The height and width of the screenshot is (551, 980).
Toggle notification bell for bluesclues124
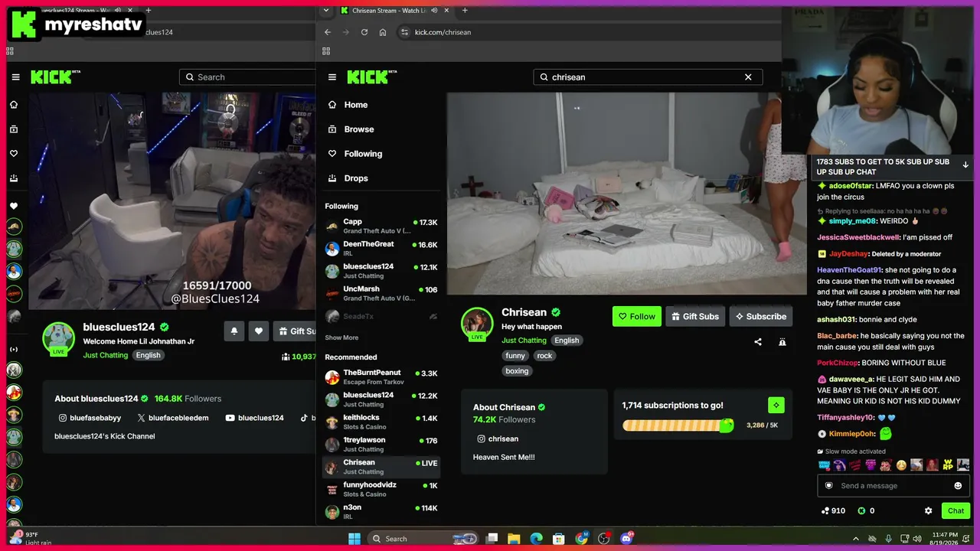click(234, 331)
